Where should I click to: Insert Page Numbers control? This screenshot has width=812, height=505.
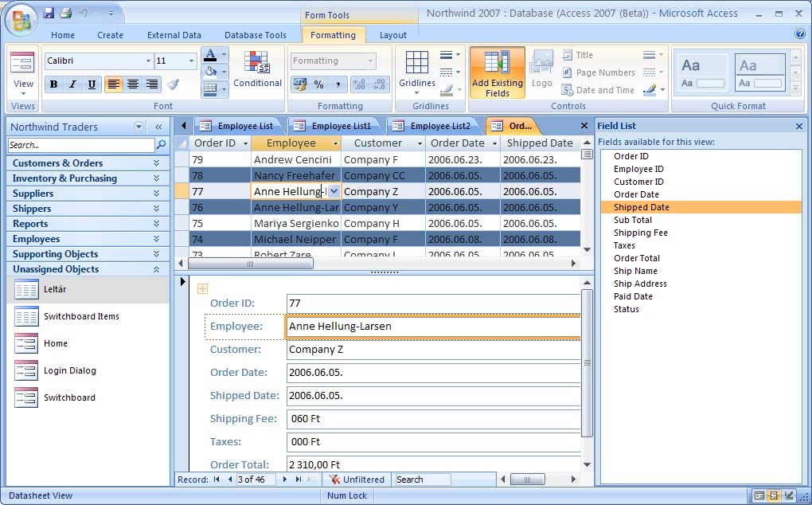(599, 72)
